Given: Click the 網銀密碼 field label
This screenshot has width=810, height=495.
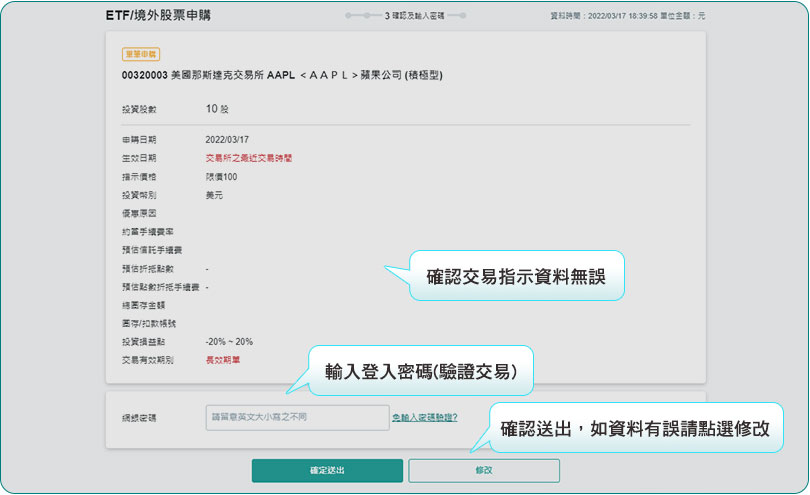Looking at the screenshot, I should click(139, 418).
